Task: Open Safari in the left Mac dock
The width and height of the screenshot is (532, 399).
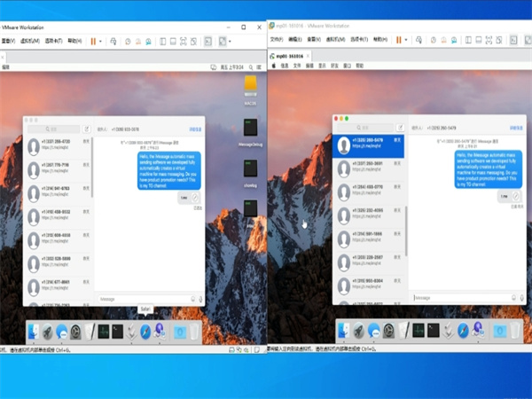Action: click(x=144, y=331)
